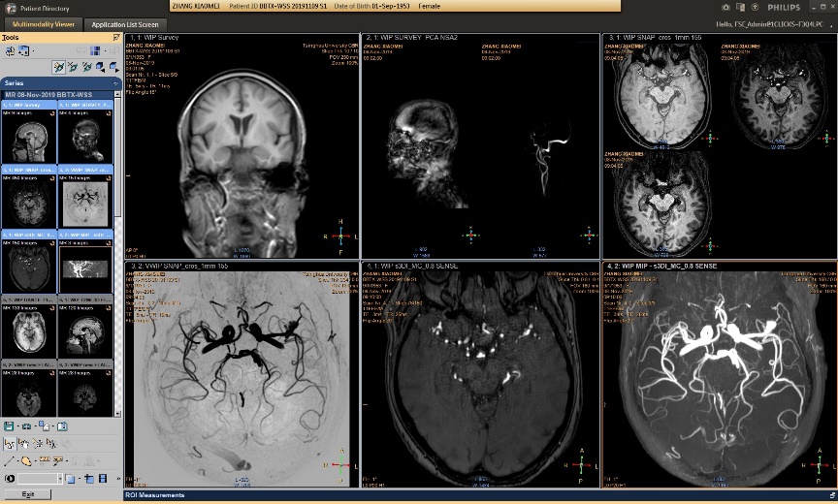Toggle the highlighted link tool above Series

(x=59, y=67)
